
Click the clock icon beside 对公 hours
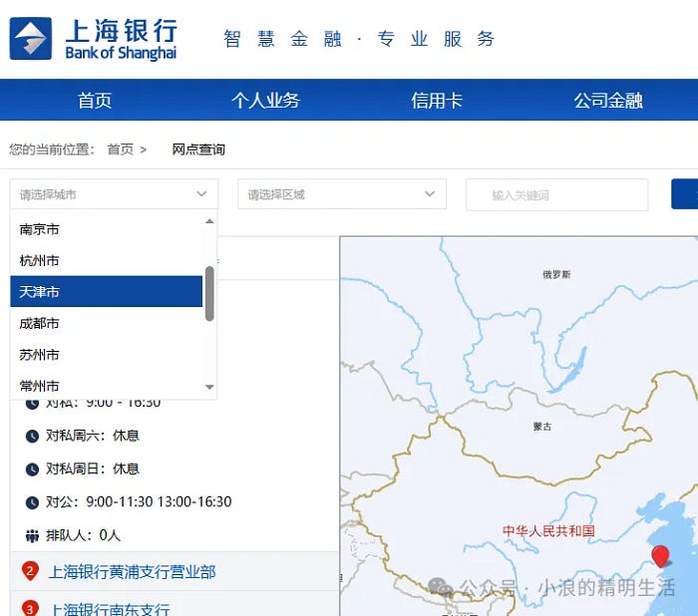[x=32, y=502]
